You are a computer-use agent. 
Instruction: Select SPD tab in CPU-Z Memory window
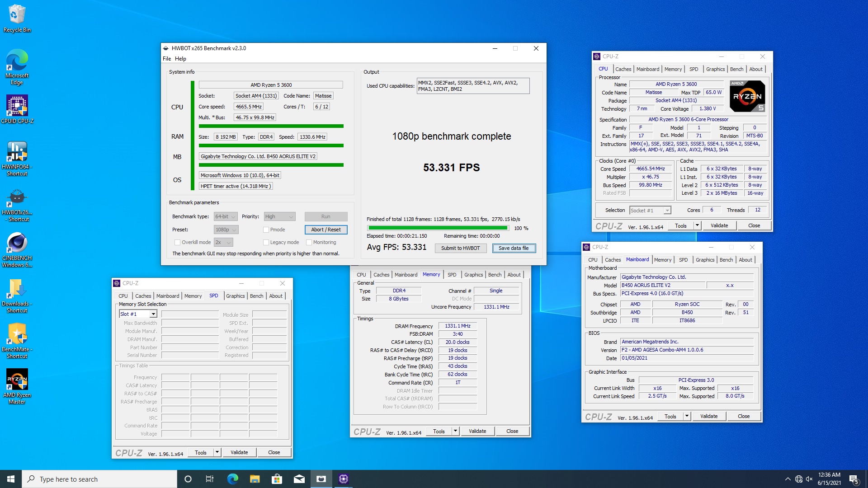[x=452, y=275]
